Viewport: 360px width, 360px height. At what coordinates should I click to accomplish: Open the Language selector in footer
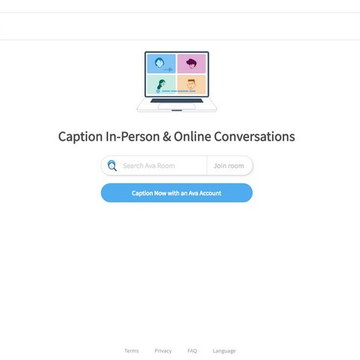coord(224,351)
